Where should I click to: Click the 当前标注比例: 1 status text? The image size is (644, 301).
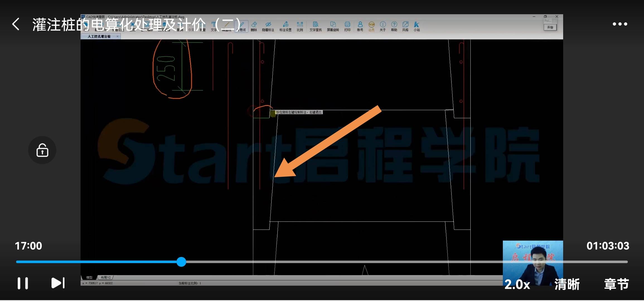pos(190,283)
